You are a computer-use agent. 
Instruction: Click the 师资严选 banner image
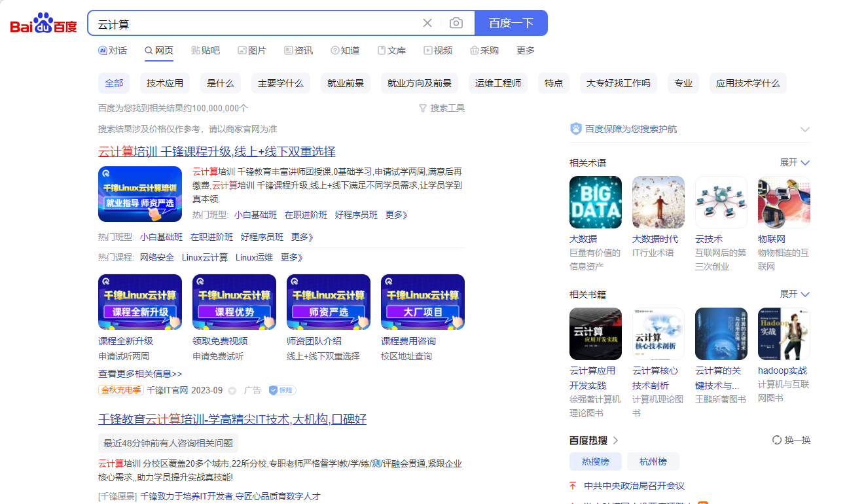point(329,302)
